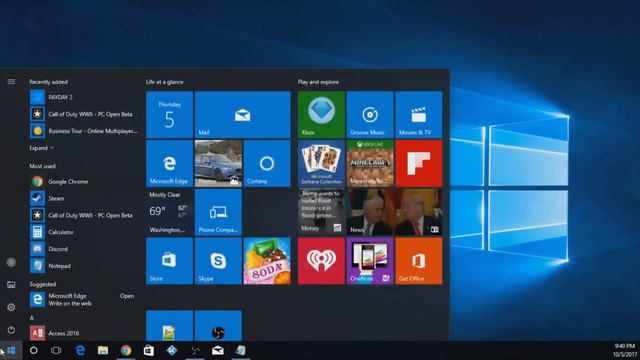The image size is (640, 360).
Task: Open Calculator app
Action: click(84, 232)
